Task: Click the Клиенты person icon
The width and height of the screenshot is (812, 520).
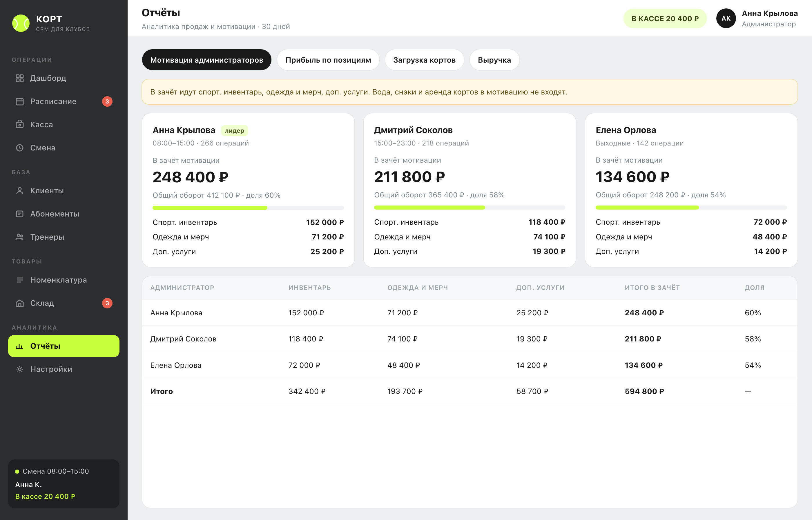Action: point(20,190)
